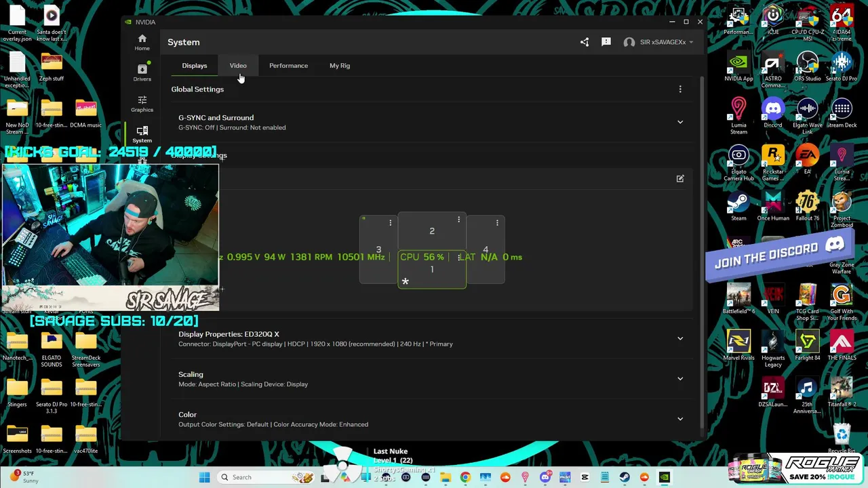Select the DCMA music desktop folder

[85, 114]
